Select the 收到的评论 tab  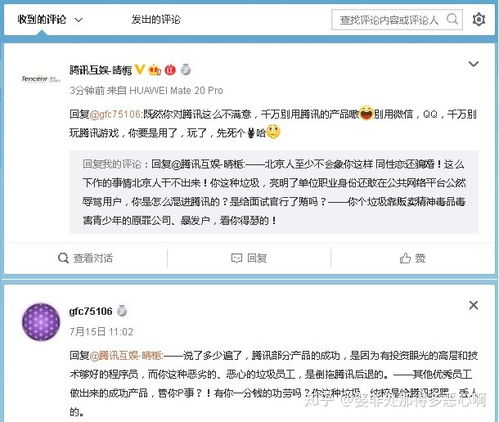pyautogui.click(x=42, y=20)
